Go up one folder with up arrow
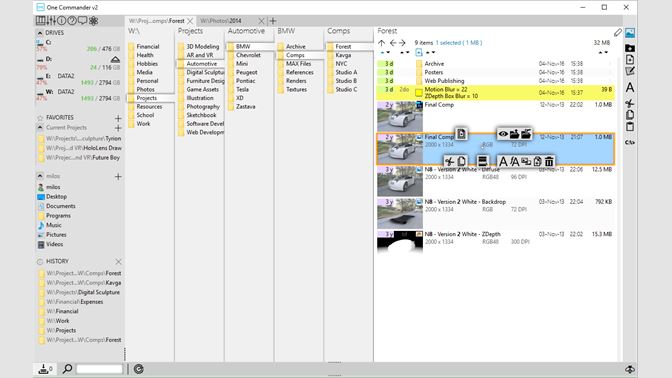This screenshot has height=378, width=672. 381,43
